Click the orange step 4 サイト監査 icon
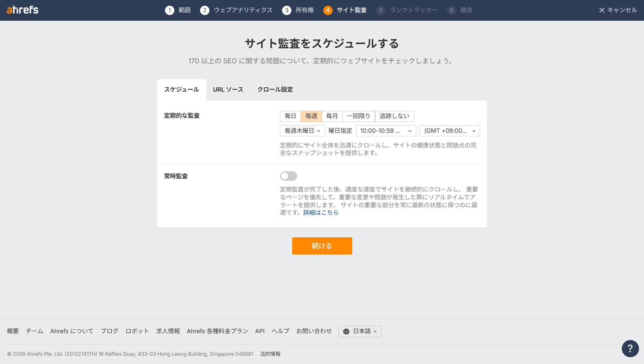 pyautogui.click(x=328, y=10)
